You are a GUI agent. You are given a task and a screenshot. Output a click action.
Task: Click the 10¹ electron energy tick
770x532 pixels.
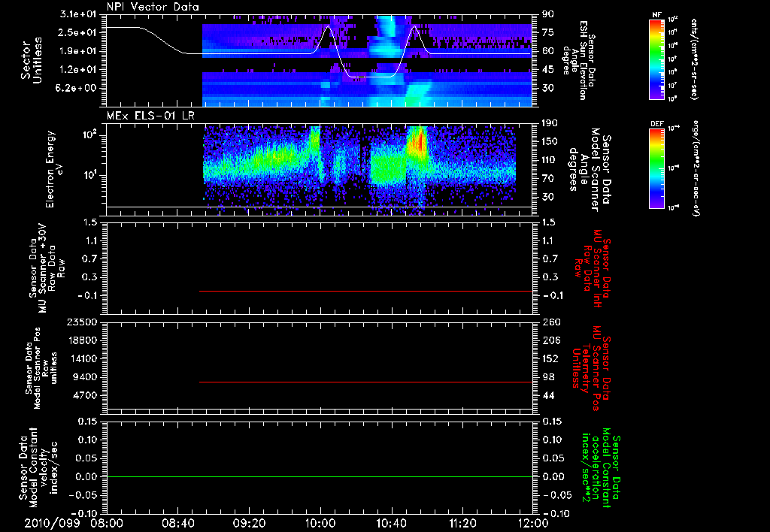89,175
